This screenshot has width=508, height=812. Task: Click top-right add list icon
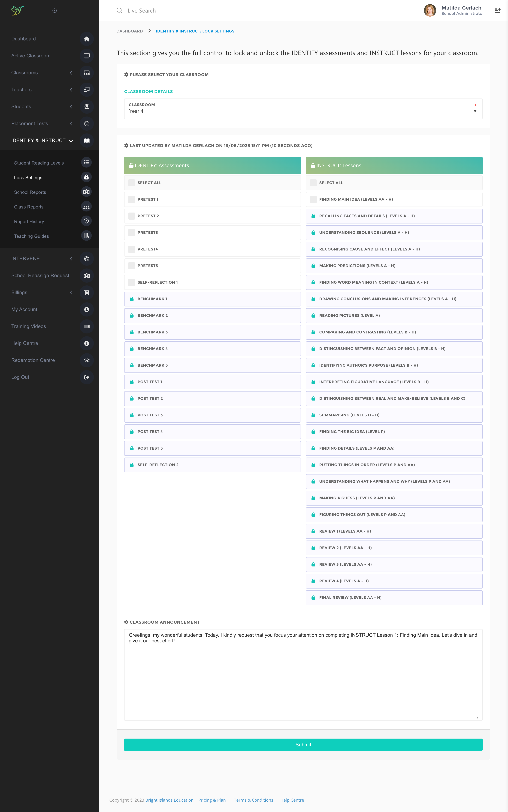coord(497,11)
